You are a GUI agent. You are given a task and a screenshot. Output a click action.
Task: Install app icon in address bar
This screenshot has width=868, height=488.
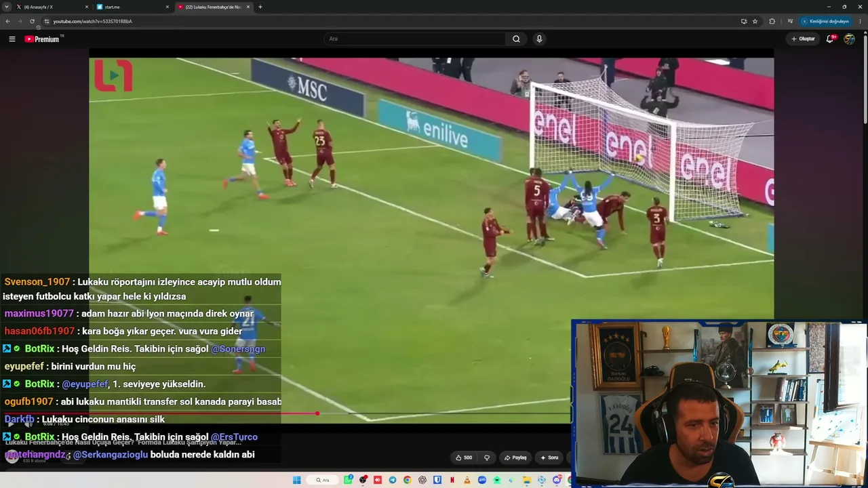744,21
